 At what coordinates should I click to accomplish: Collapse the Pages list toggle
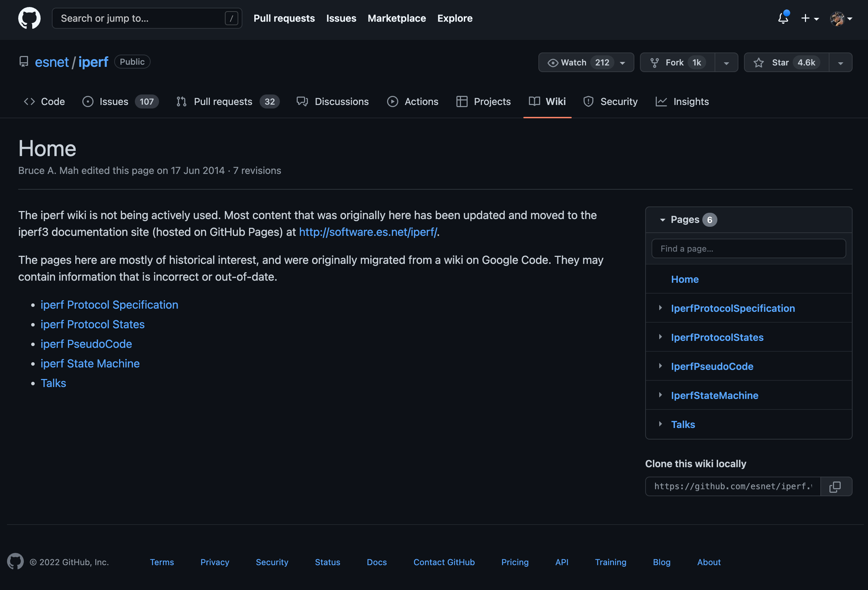662,220
